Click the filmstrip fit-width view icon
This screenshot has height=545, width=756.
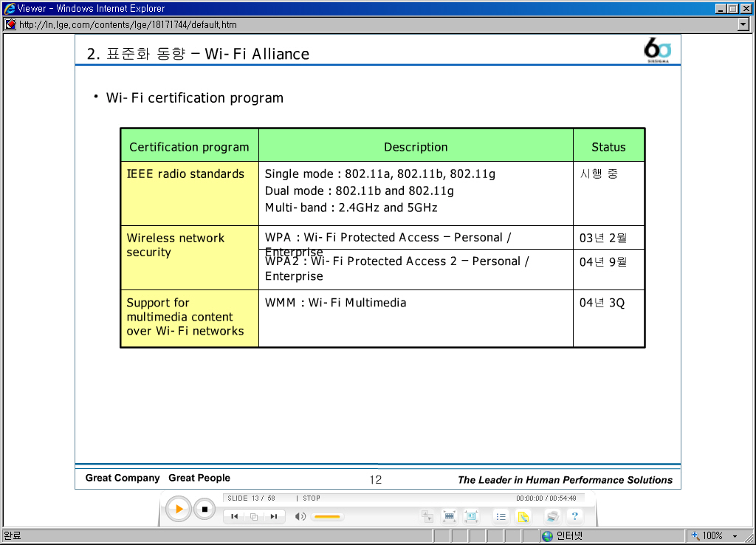click(x=449, y=517)
